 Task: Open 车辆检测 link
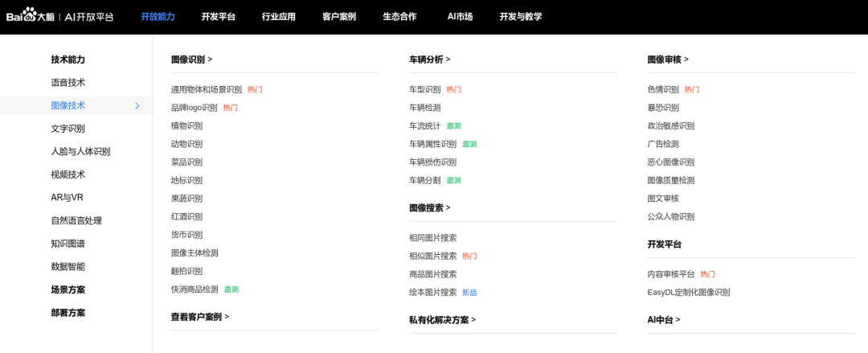(x=424, y=108)
